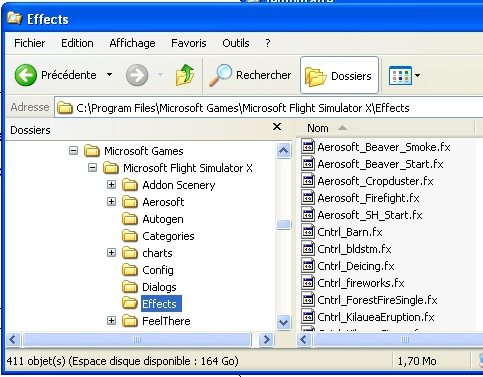Select file Aerosoft_Firefight.fx
Viewport: 483px width, 377px height.
point(368,198)
